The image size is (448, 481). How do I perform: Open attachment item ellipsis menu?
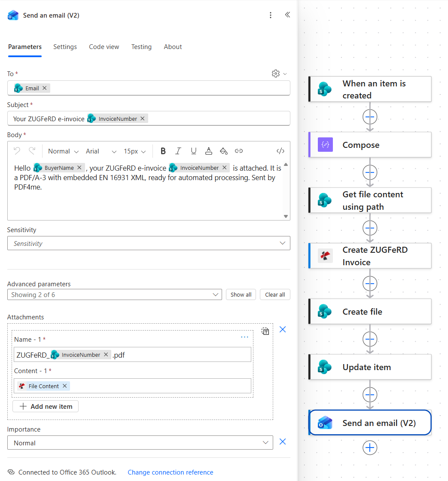click(x=244, y=337)
